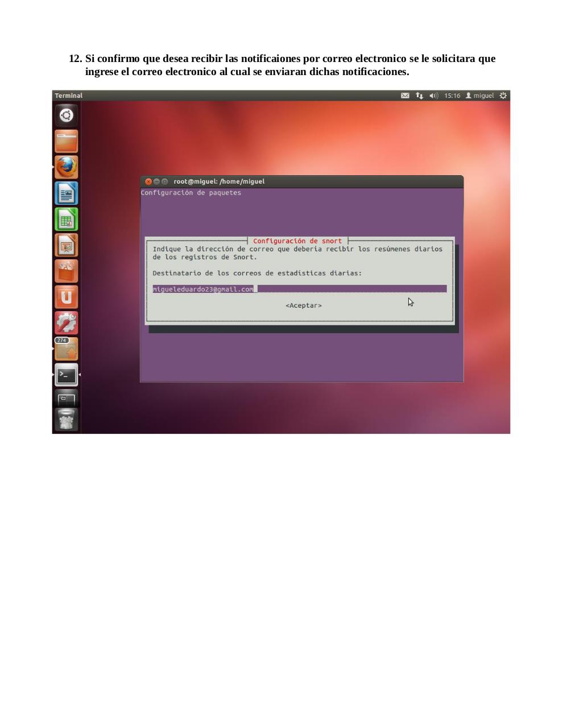Click the email recipient input field
563x728 pixels.
coord(299,289)
